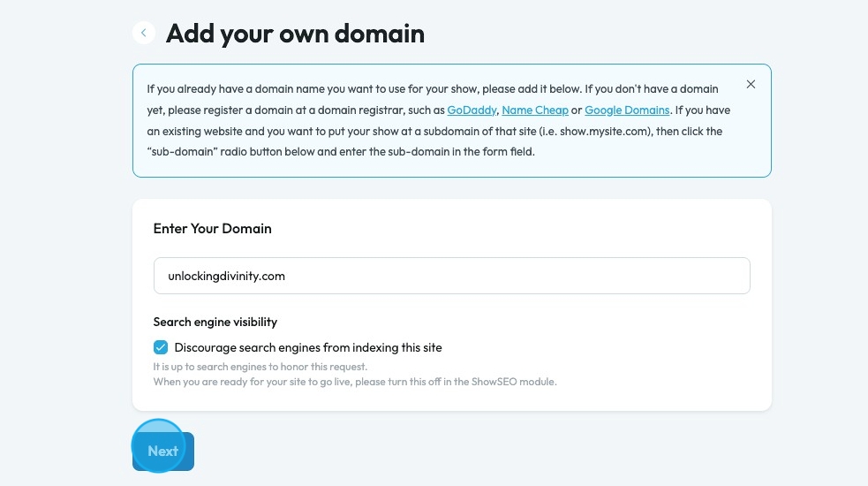The width and height of the screenshot is (868, 486).
Task: Click the 'Search engine visibility' heading
Action: tap(215, 322)
